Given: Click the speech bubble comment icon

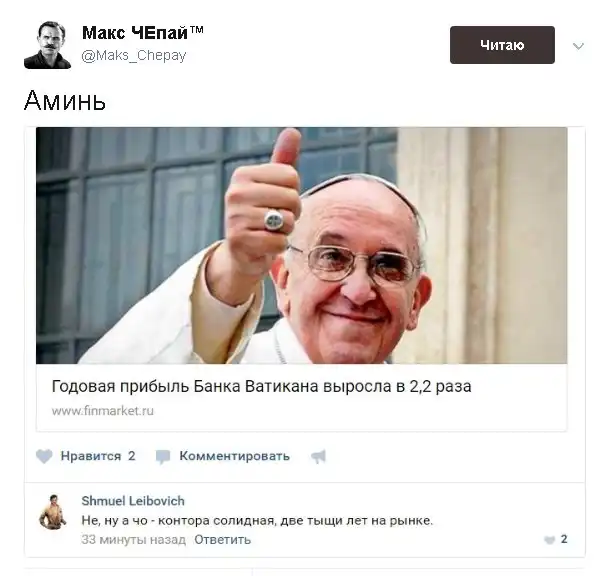Looking at the screenshot, I should click(163, 457).
